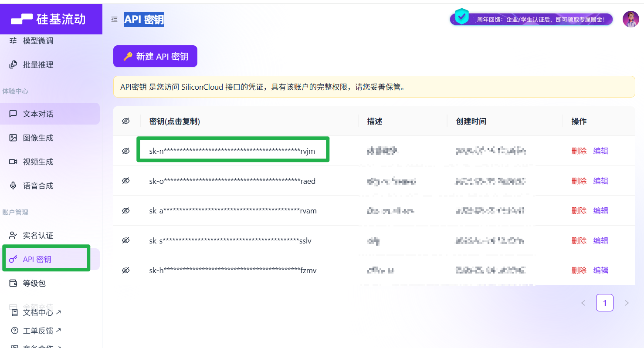Open 等级包 page
The width and height of the screenshot is (644, 348).
50,283
